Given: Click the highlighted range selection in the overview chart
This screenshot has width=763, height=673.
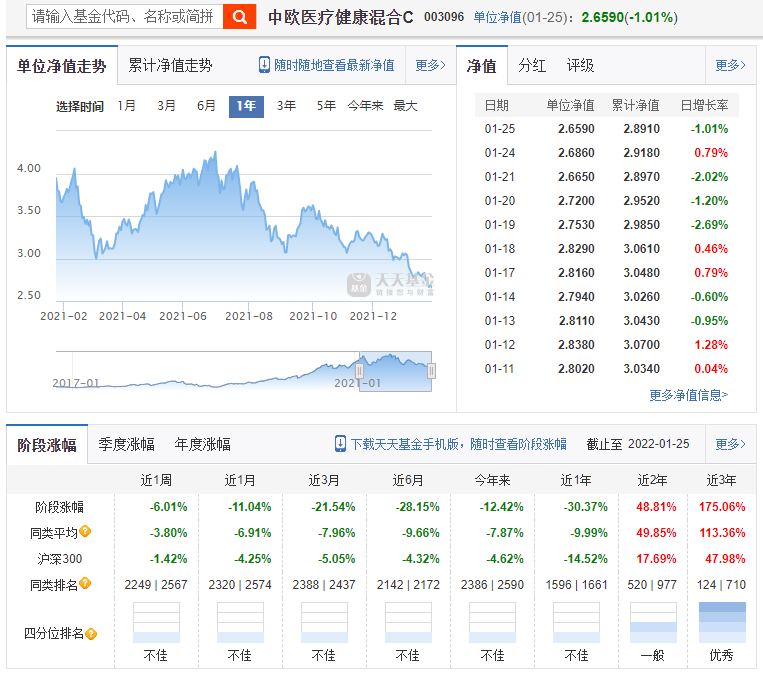Looking at the screenshot, I should pyautogui.click(x=395, y=371).
